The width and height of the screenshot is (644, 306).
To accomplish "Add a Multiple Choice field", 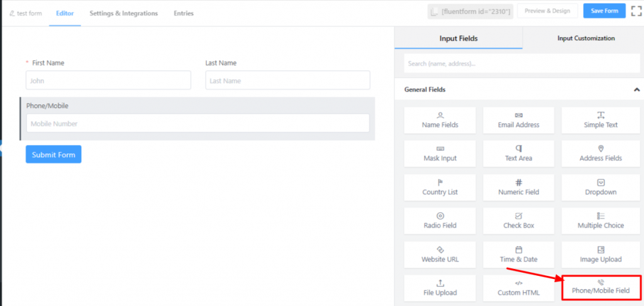I will click(x=601, y=221).
